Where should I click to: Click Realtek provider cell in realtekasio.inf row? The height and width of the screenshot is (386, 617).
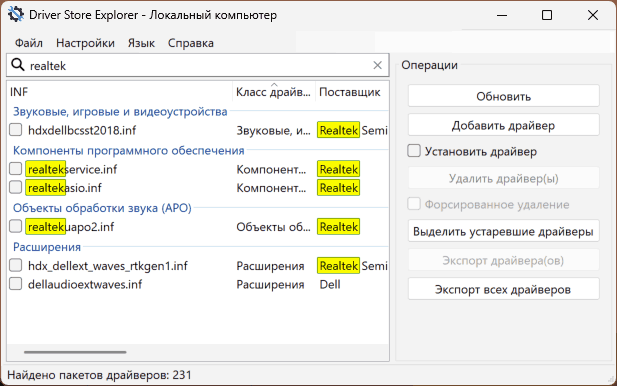pos(338,188)
